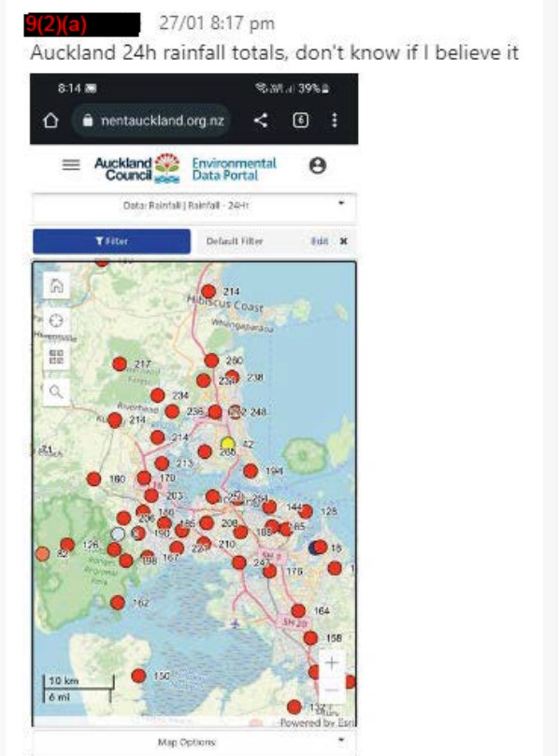This screenshot has height=756, width=559.
Task: Select the yellow marker labeled 42
Action: pos(228,444)
